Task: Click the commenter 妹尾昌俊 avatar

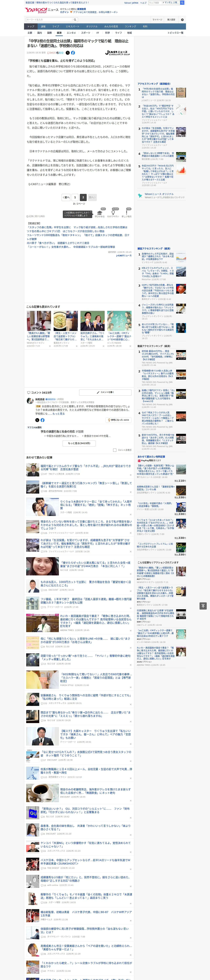Action: pos(30,401)
